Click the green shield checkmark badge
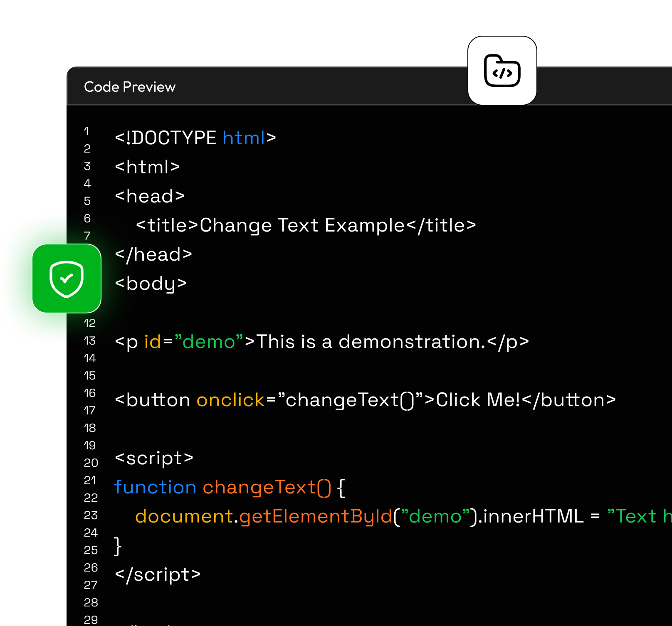 (x=67, y=278)
